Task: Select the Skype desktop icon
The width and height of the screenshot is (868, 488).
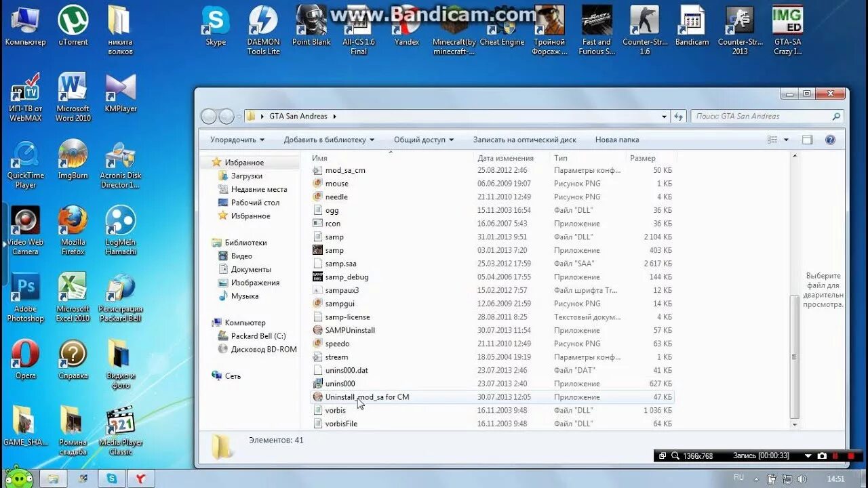Action: coord(216,26)
